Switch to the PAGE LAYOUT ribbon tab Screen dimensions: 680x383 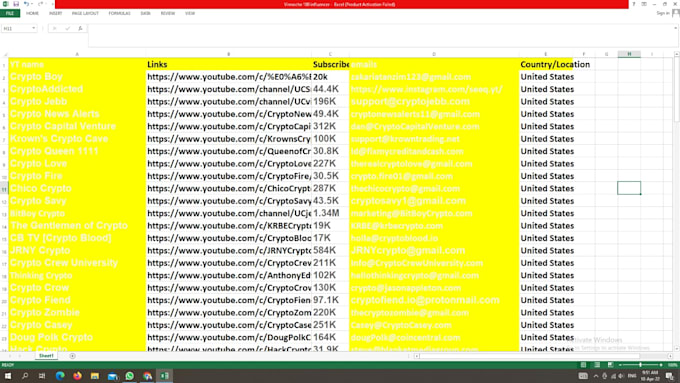tap(85, 13)
